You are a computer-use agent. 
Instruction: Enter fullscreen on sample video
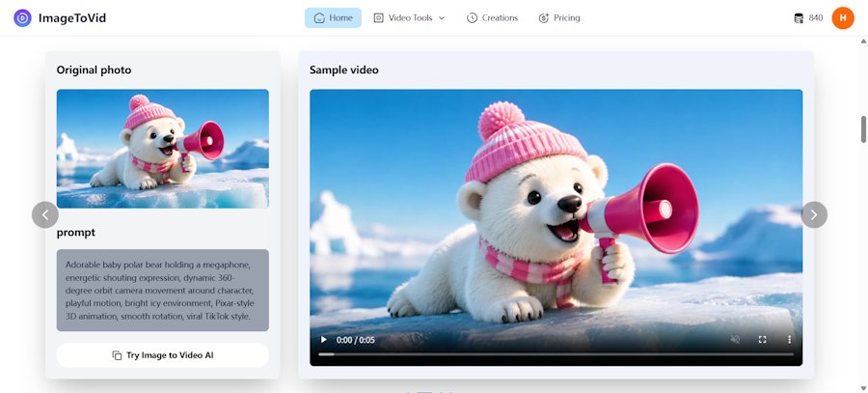click(762, 339)
